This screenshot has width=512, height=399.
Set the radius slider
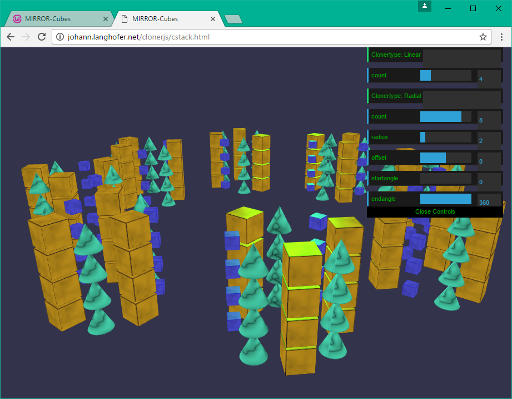tap(446, 137)
